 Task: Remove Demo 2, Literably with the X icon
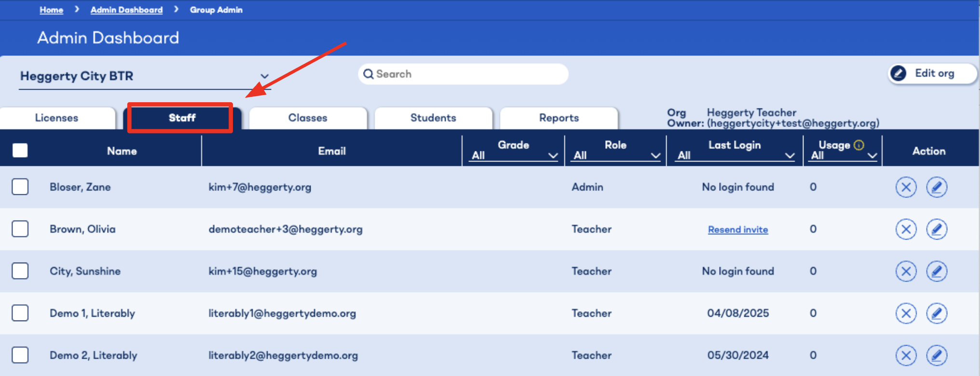click(x=906, y=355)
